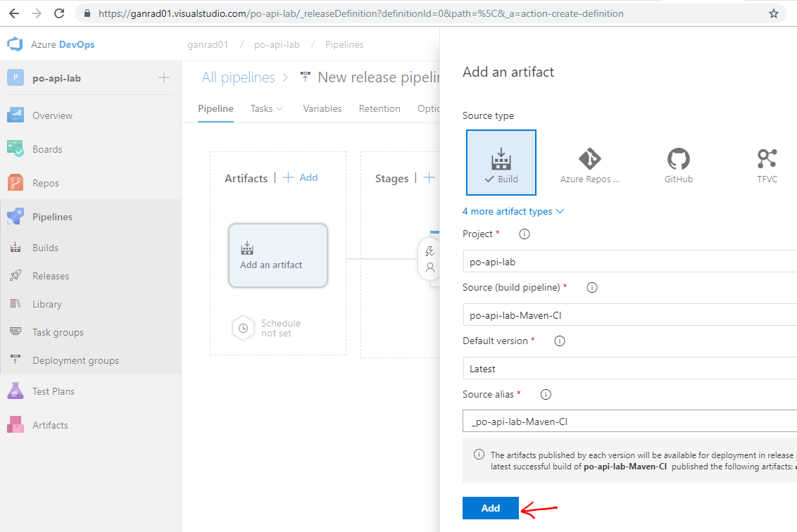Open Releases rocket icon

pos(15,275)
